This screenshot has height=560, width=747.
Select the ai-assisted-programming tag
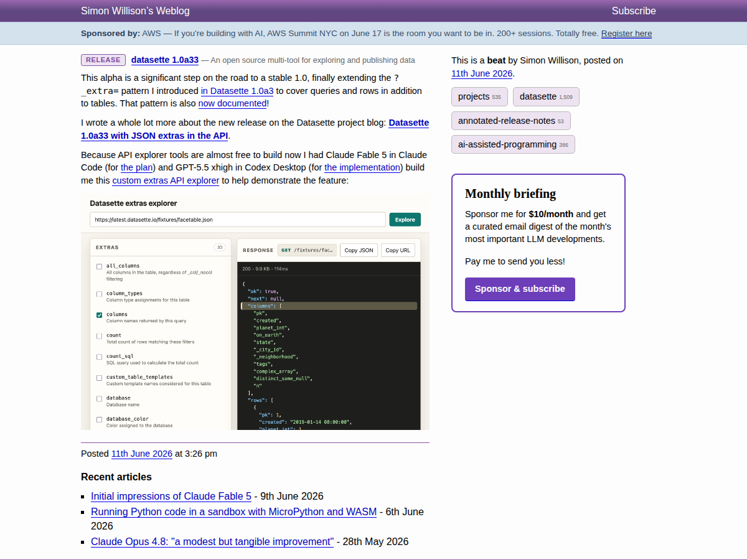point(513,144)
